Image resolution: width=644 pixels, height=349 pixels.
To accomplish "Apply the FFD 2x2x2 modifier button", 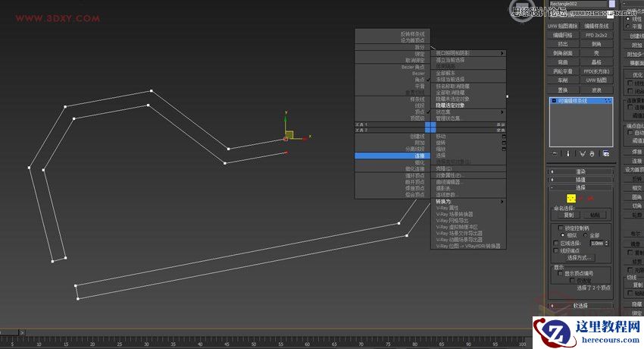I will point(596,35).
